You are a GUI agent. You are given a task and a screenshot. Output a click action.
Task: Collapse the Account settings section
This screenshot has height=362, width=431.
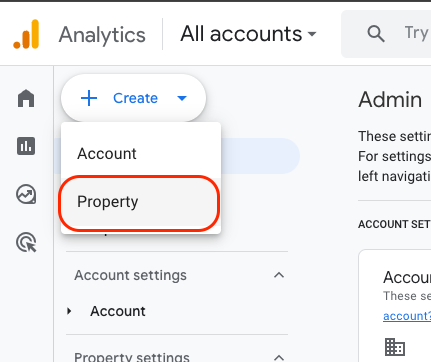pyautogui.click(x=279, y=275)
